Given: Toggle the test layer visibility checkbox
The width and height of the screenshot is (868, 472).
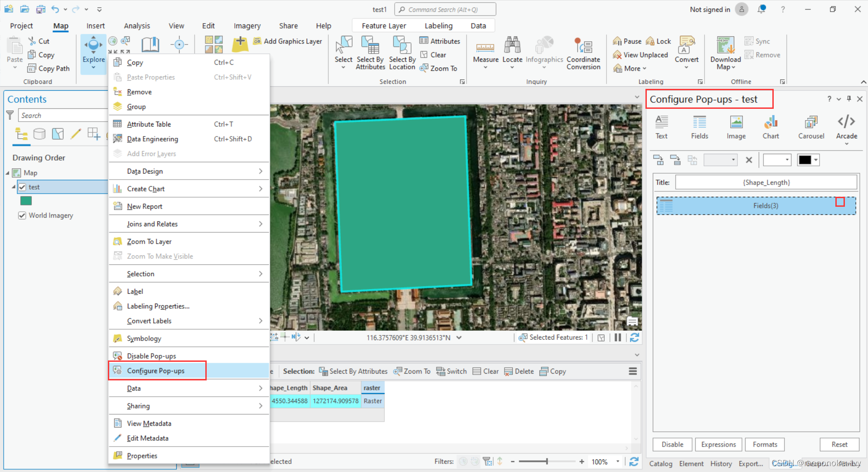Looking at the screenshot, I should coord(22,187).
